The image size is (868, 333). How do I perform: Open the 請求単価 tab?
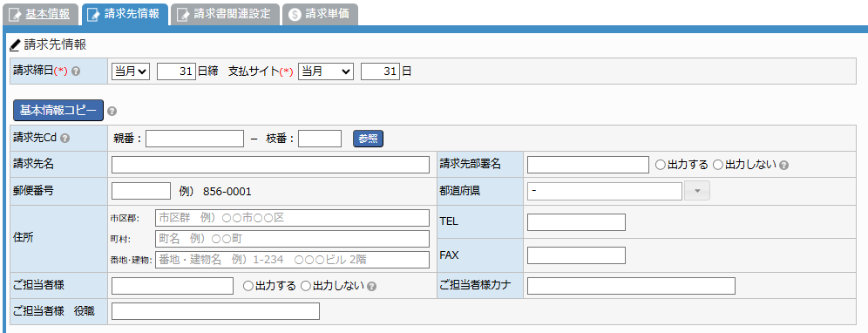coord(320,15)
